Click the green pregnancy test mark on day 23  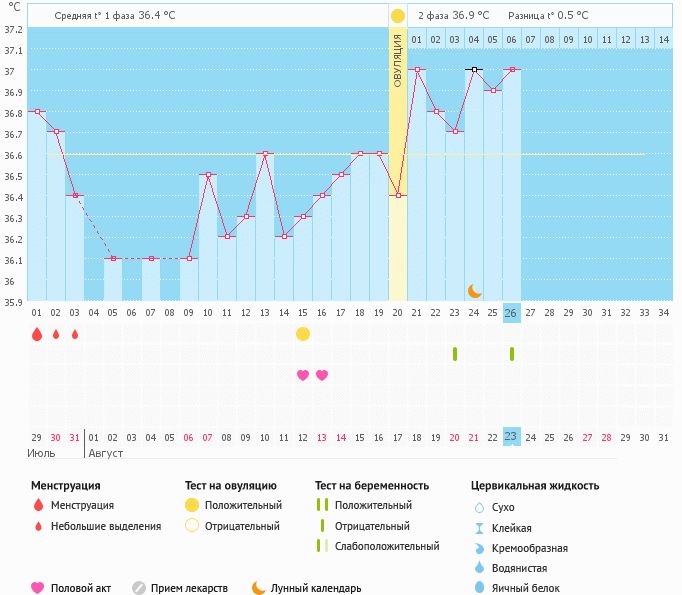[455, 354]
